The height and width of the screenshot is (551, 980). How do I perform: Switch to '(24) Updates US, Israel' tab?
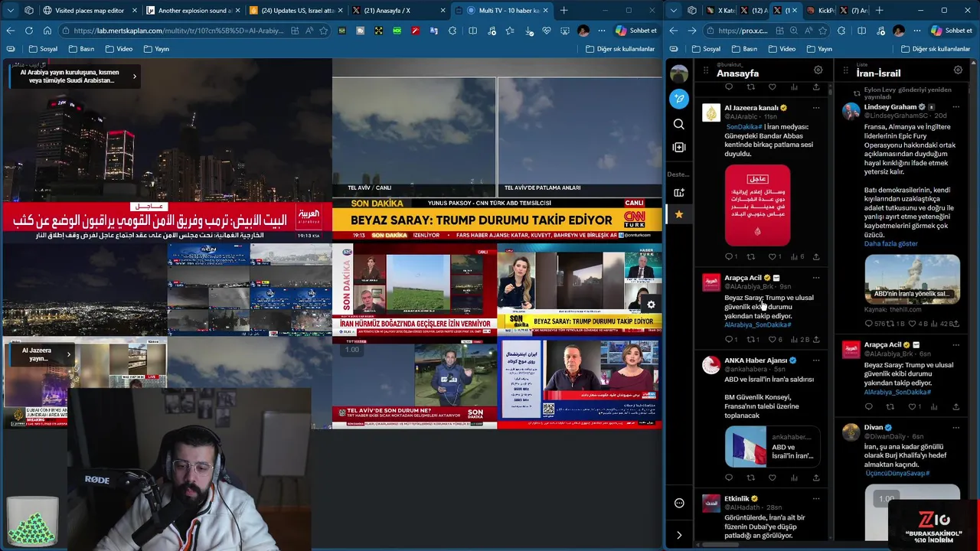click(x=294, y=11)
